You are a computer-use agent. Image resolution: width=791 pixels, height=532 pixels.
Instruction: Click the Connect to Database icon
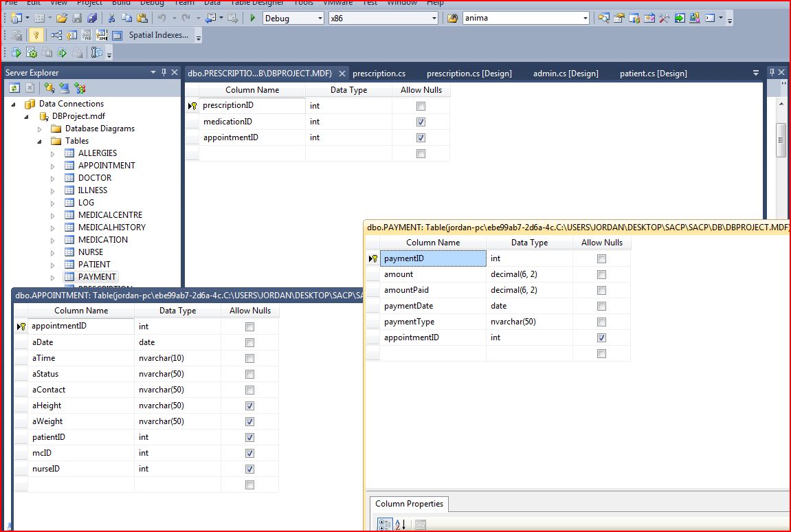(49, 88)
